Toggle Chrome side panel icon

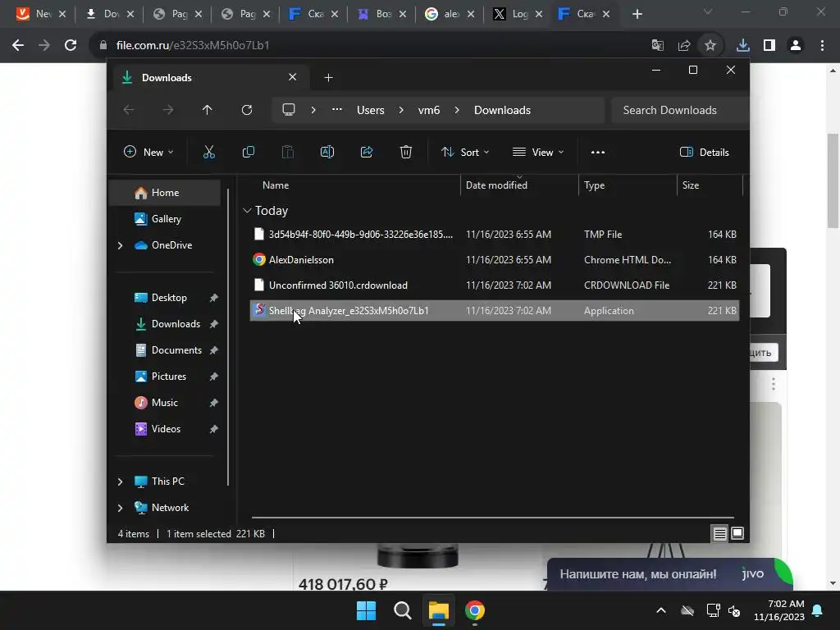point(769,45)
